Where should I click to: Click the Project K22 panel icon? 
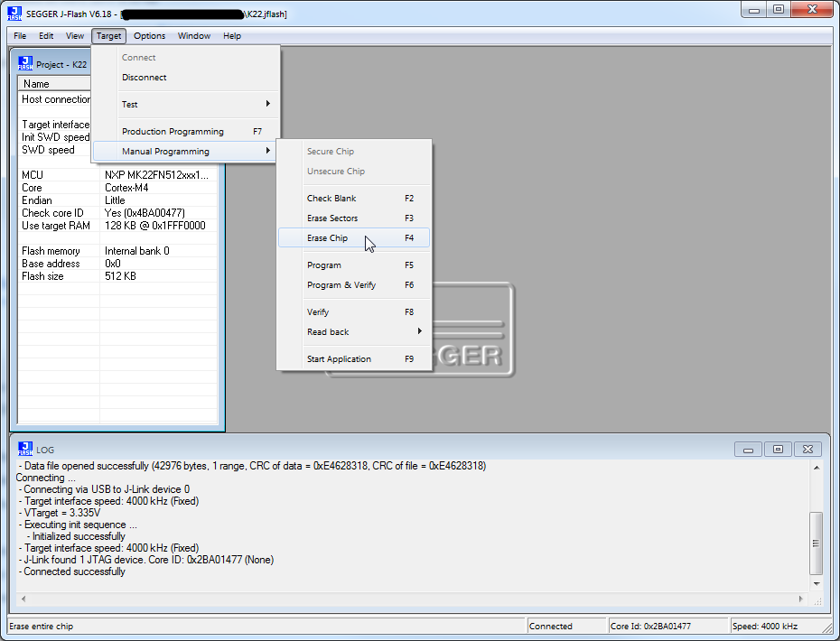pos(25,64)
